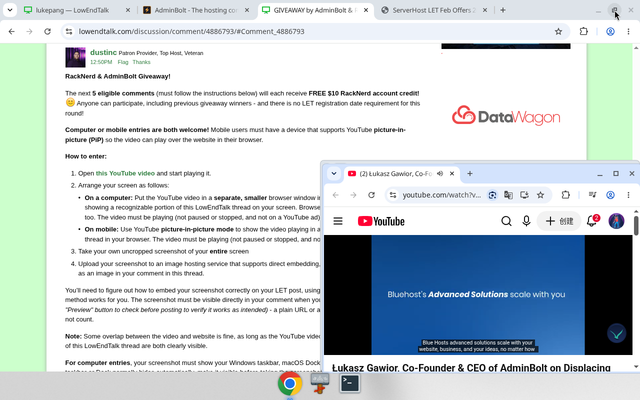Screen dimensions: 640x400
Task: Bookmark the LowEndTalk page with star
Action: tap(558, 31)
